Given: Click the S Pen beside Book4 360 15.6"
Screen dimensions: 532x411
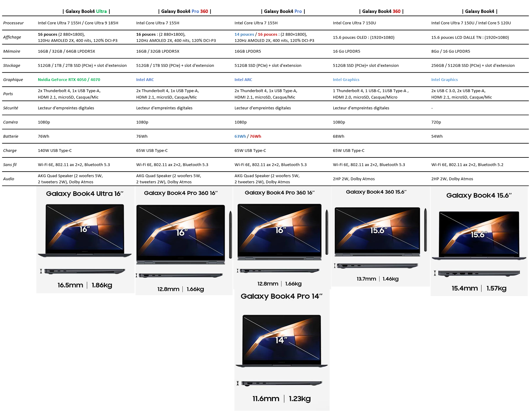Looking at the screenshot, I should [425, 230].
